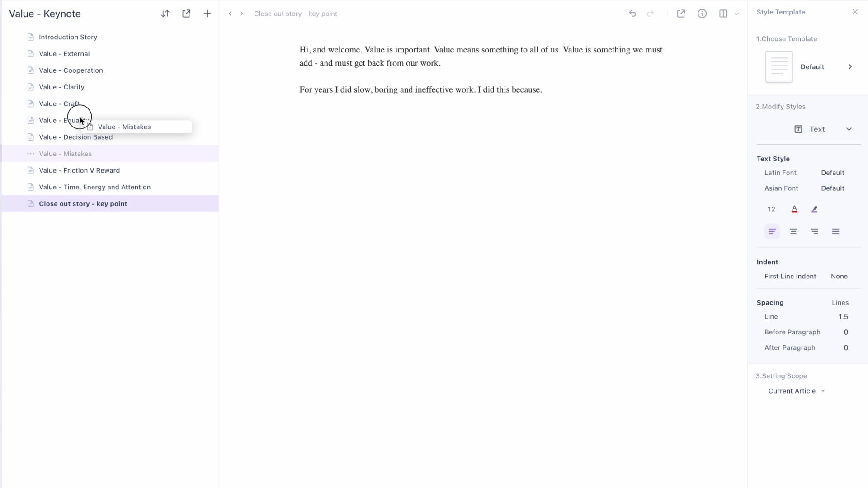Go to previous article with back arrow
This screenshot has height=488, width=868.
(x=230, y=14)
